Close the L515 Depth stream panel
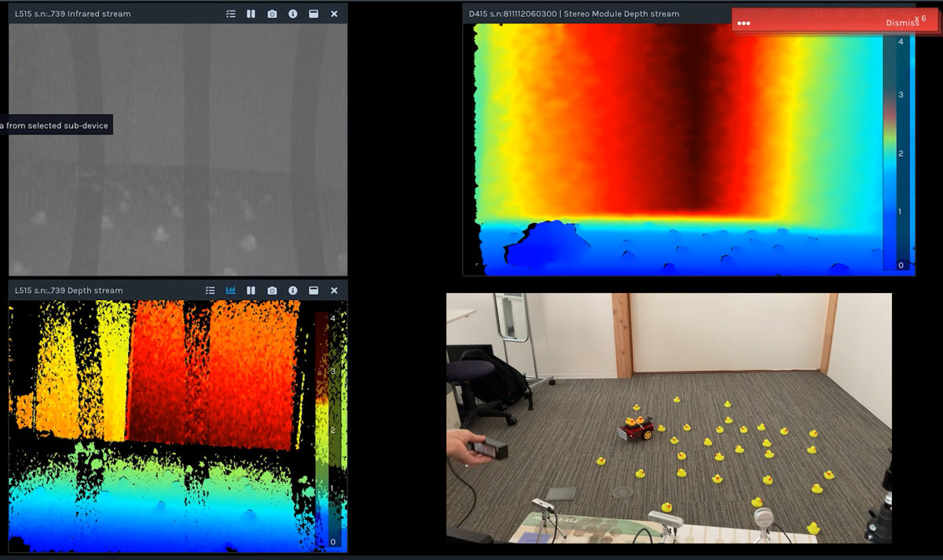943x560 pixels. tap(334, 291)
